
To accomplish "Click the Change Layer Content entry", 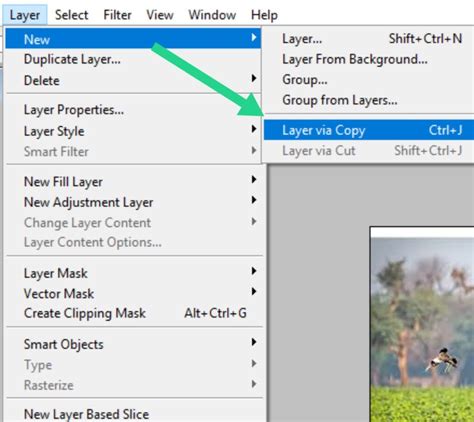I will click(x=133, y=222).
